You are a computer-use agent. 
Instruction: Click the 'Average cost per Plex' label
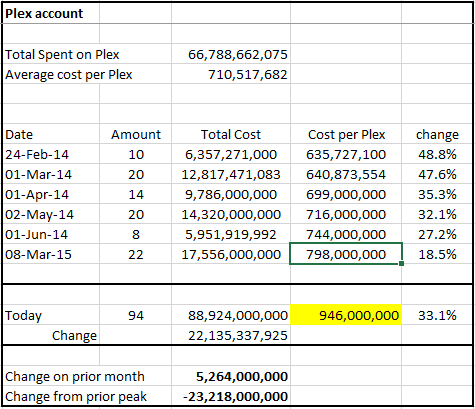click(69, 74)
